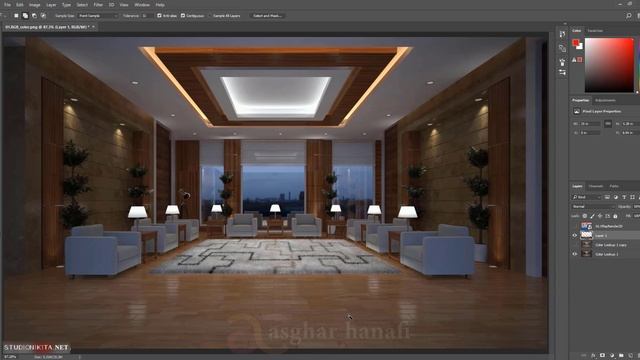Open the blend mode Normal dropdown

point(593,207)
